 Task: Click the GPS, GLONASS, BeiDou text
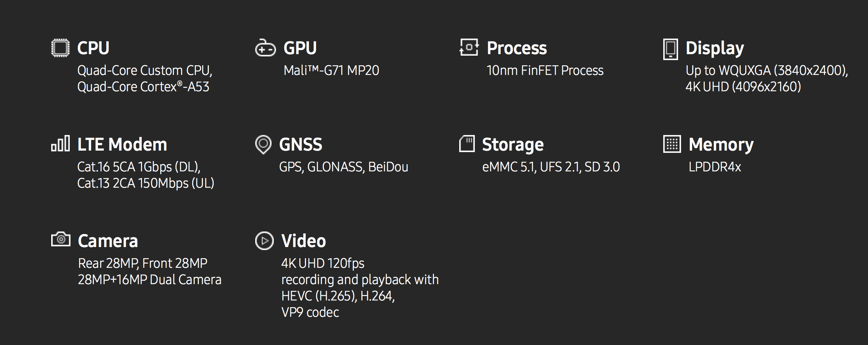[x=343, y=167]
